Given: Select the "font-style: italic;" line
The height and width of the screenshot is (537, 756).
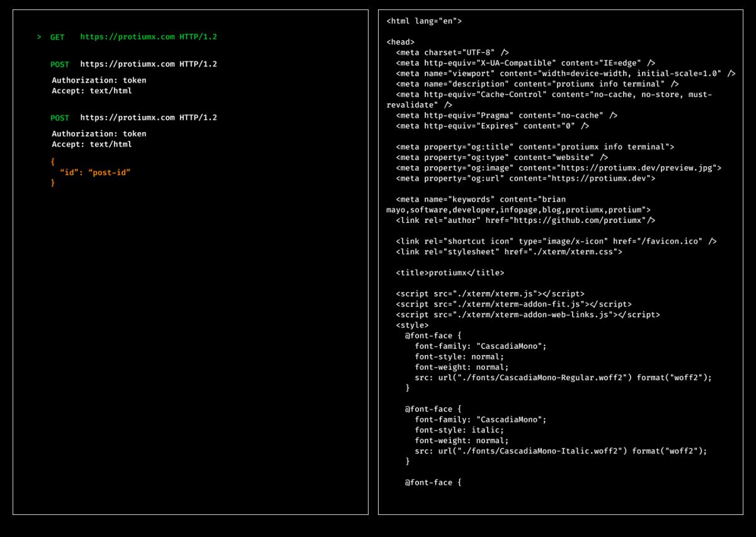Looking at the screenshot, I should pos(459,430).
